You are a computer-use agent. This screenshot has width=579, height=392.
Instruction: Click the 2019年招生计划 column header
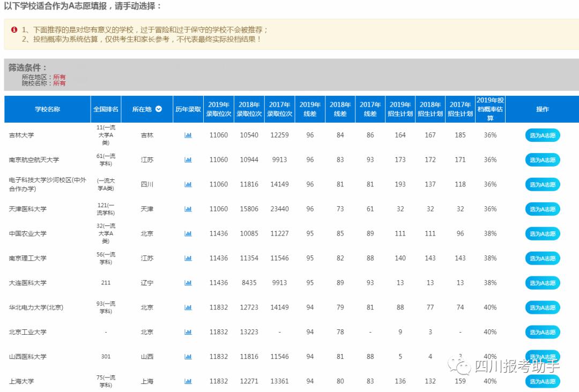(x=400, y=109)
